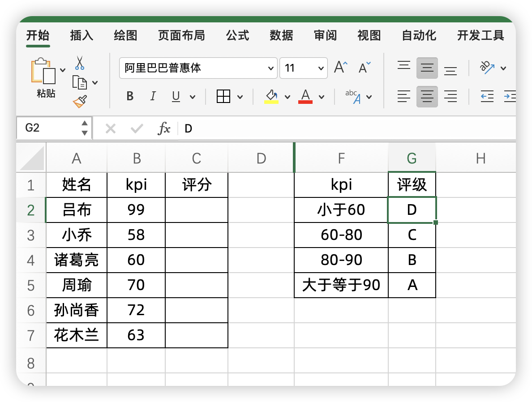This screenshot has width=532, height=402.
Task: Expand underline style options
Action: point(193,97)
